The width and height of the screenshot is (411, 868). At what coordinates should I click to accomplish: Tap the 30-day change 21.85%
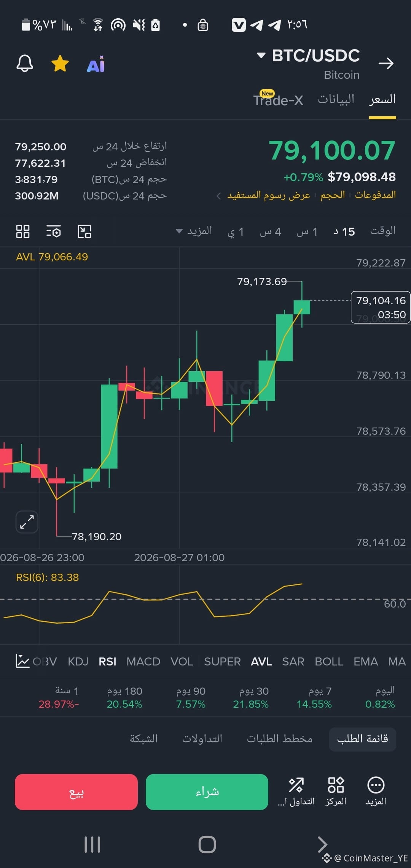pos(251,704)
